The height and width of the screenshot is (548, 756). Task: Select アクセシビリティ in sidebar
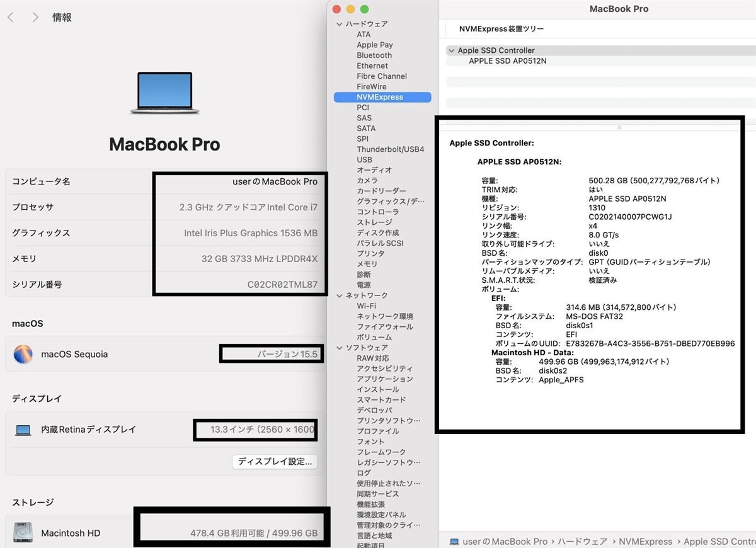pos(385,368)
